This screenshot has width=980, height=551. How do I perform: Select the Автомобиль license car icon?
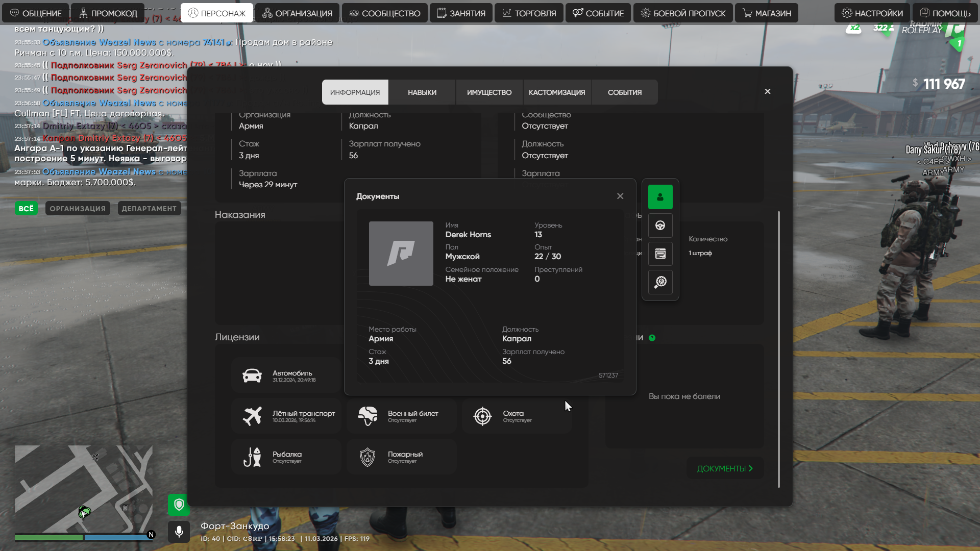pyautogui.click(x=252, y=376)
